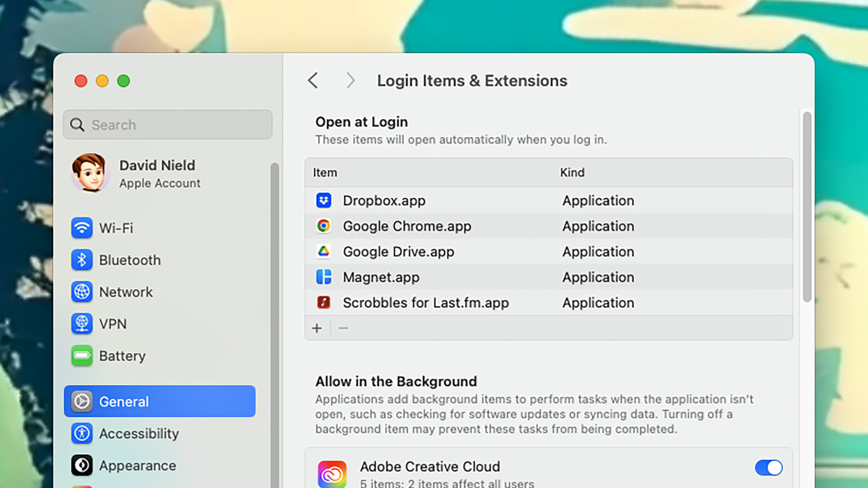Click the Scrobbles for Last.fm icon

coord(324,302)
